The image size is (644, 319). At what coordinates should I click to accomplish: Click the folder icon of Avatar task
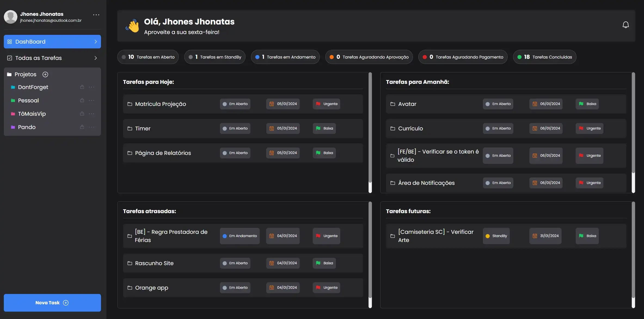coord(393,104)
